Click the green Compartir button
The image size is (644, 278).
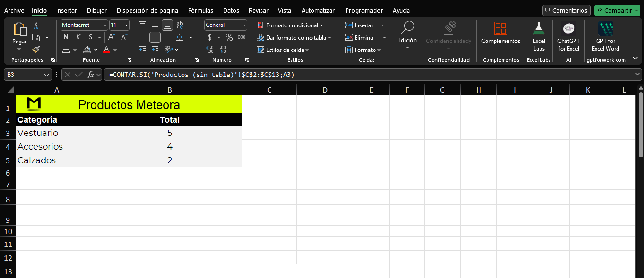tap(617, 10)
